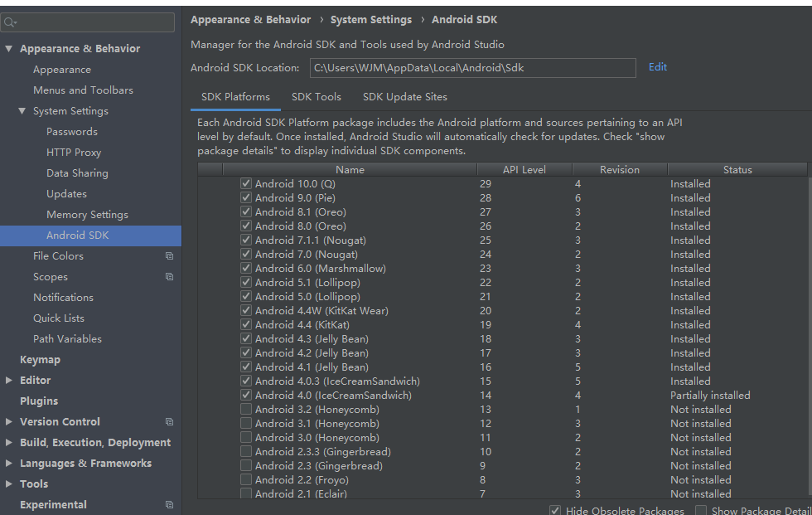Sort by the Revision column header
This screenshot has height=515, width=812.
620,169
